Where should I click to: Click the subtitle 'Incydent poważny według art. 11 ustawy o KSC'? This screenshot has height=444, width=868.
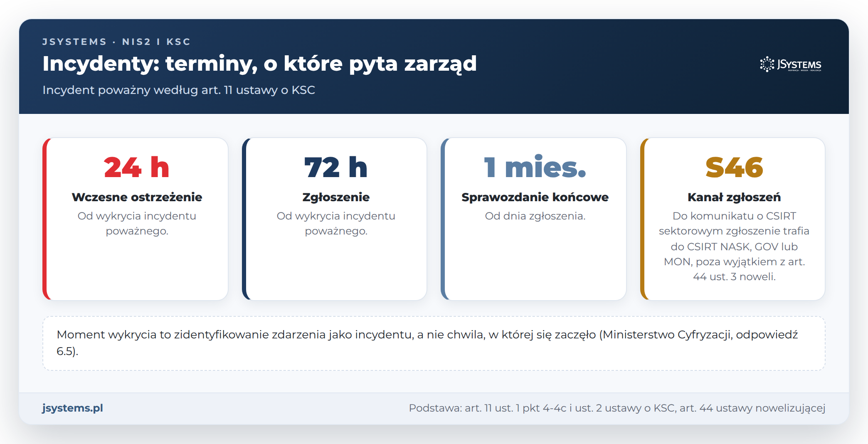click(x=179, y=90)
